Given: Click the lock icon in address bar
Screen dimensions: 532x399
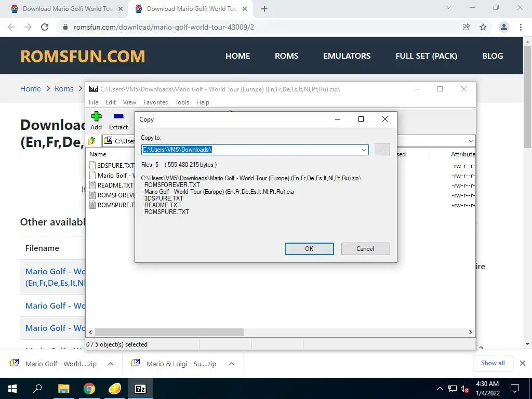Looking at the screenshot, I should (65, 27).
